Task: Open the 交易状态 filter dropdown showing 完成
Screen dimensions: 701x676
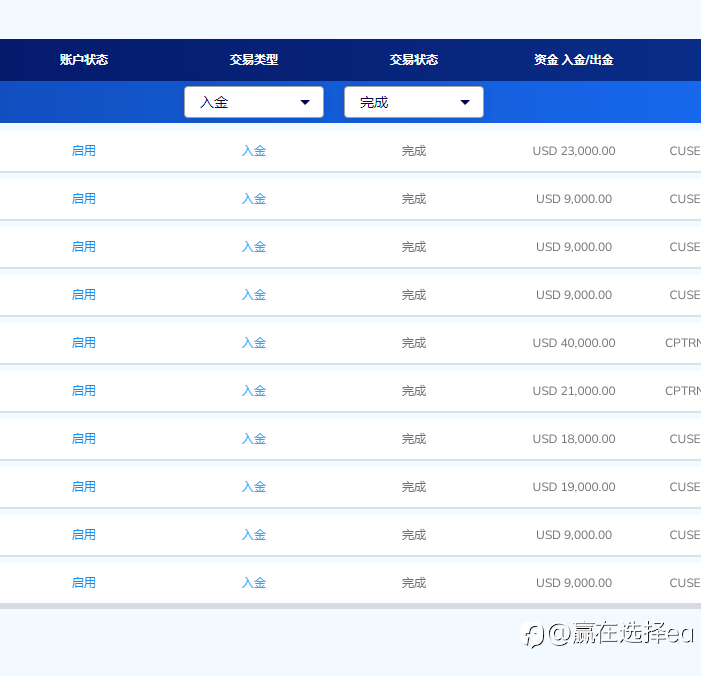Action: (x=414, y=102)
